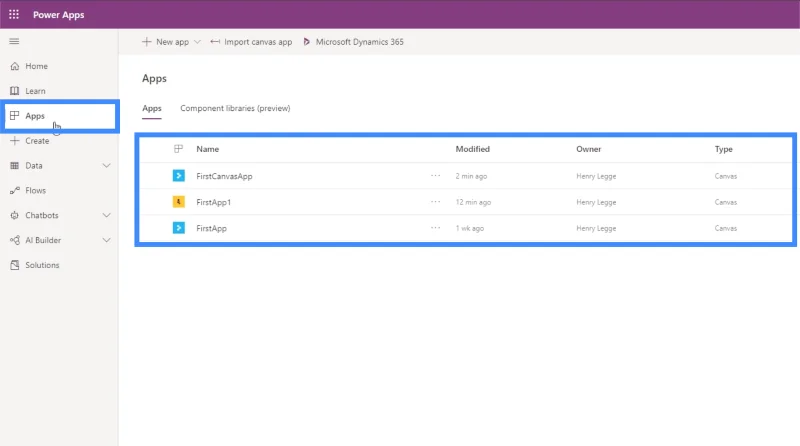
Task: Expand the Data section chevron
Action: click(x=106, y=165)
